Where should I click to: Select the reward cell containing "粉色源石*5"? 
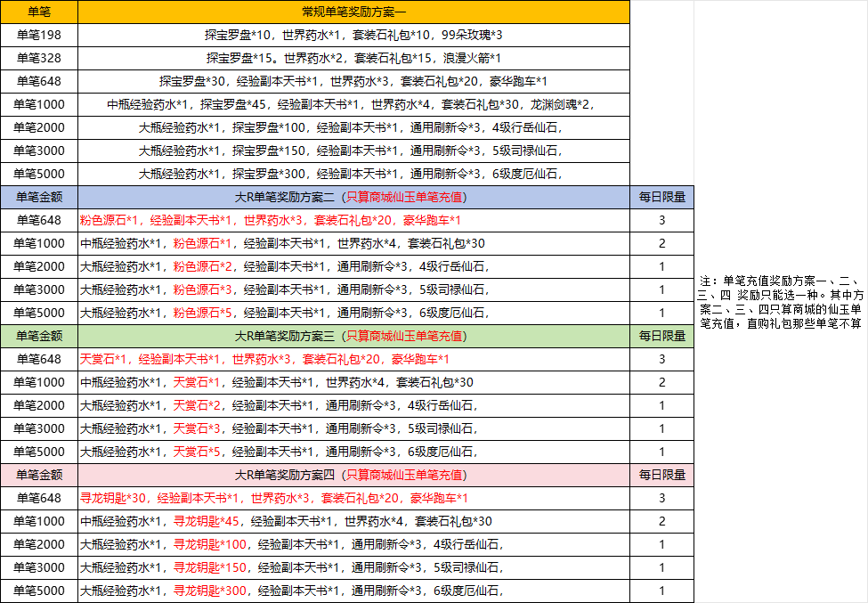point(353,313)
